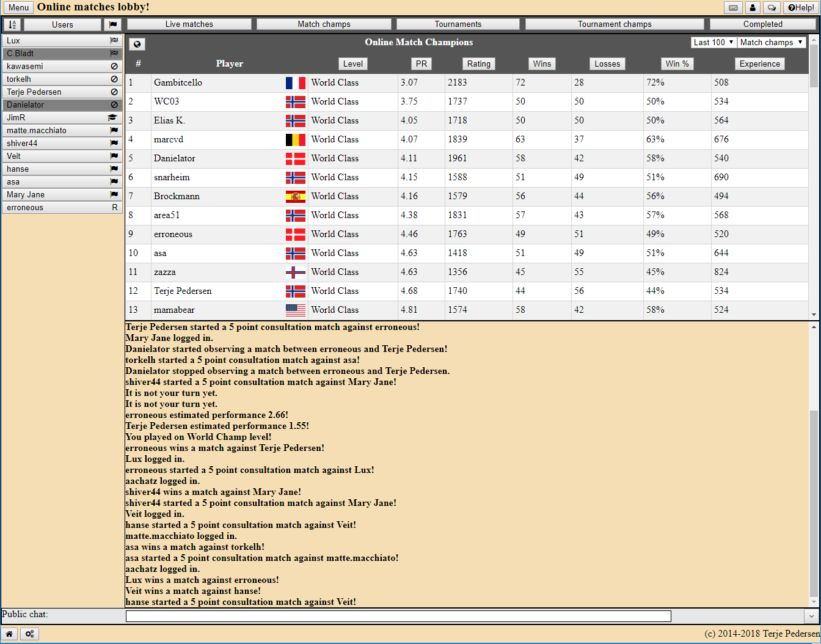The image size is (821, 644).
Task: Switch to the Live matches tab
Action: [189, 24]
